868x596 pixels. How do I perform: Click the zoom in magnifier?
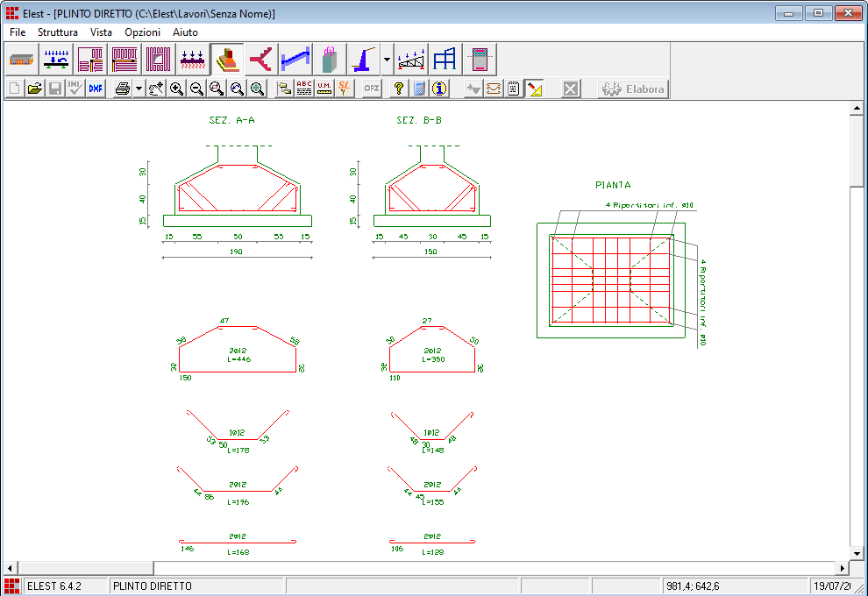[x=177, y=89]
